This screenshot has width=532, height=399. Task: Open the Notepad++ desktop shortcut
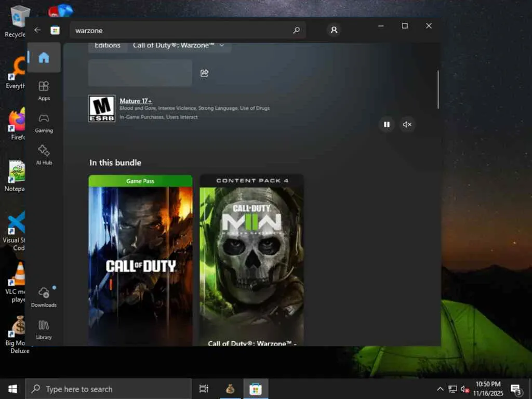click(15, 176)
